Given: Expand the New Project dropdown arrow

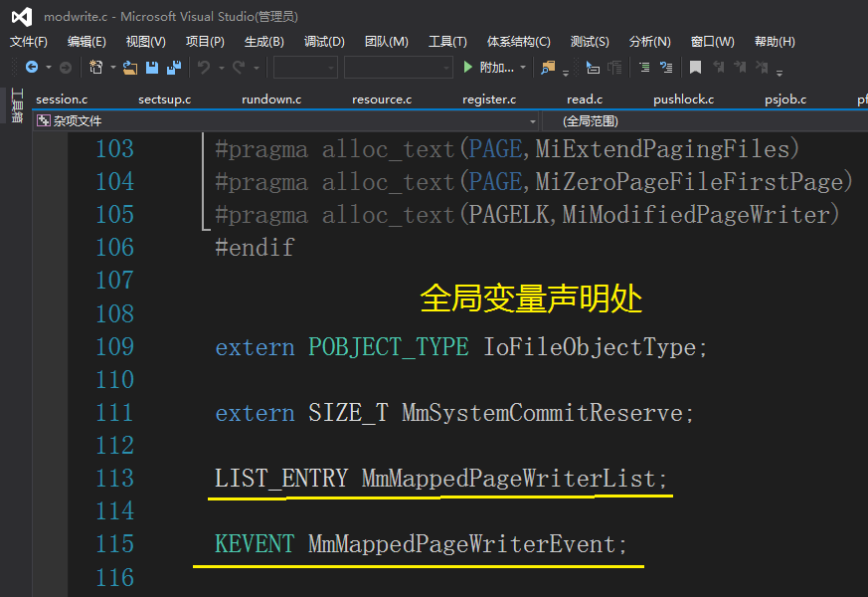Looking at the screenshot, I should (x=113, y=68).
